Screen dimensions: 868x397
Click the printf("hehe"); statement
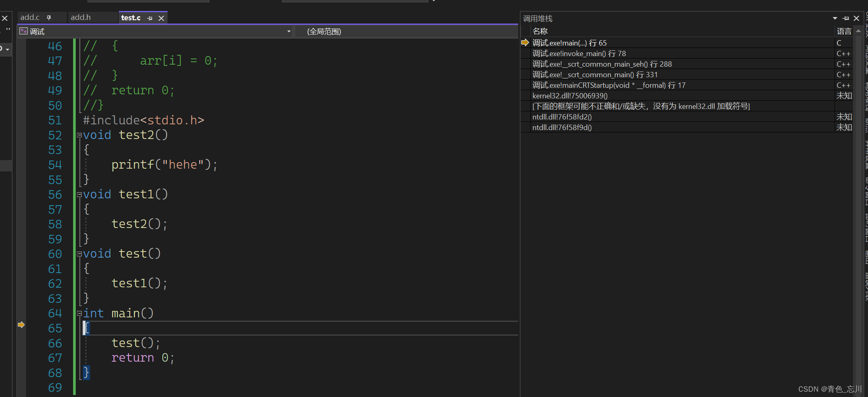pyautogui.click(x=165, y=165)
